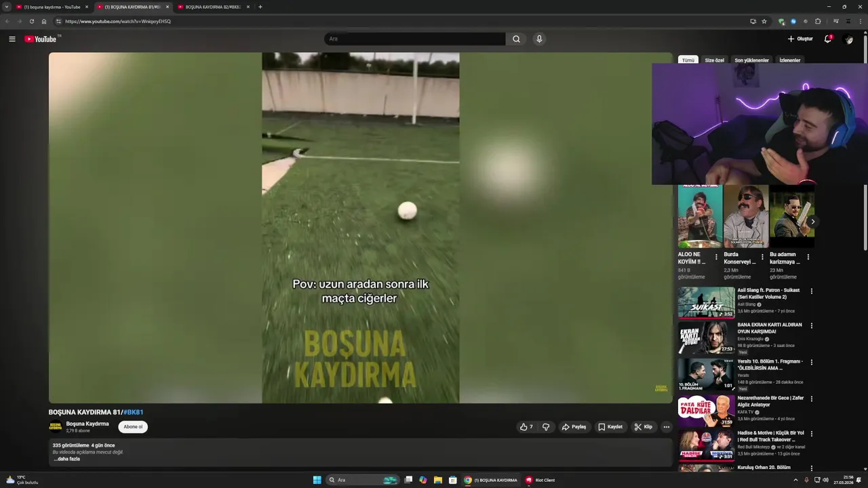Open options for BANA EKRAN KARTI video
Viewport: 868px width, 488px height.
coord(811,326)
